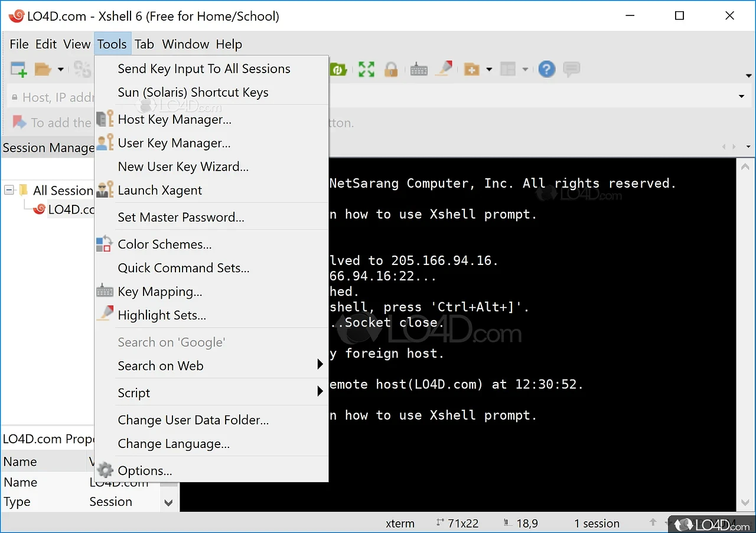Toggle Send Key Input To All Sessions
This screenshot has width=756, height=533.
[204, 69]
